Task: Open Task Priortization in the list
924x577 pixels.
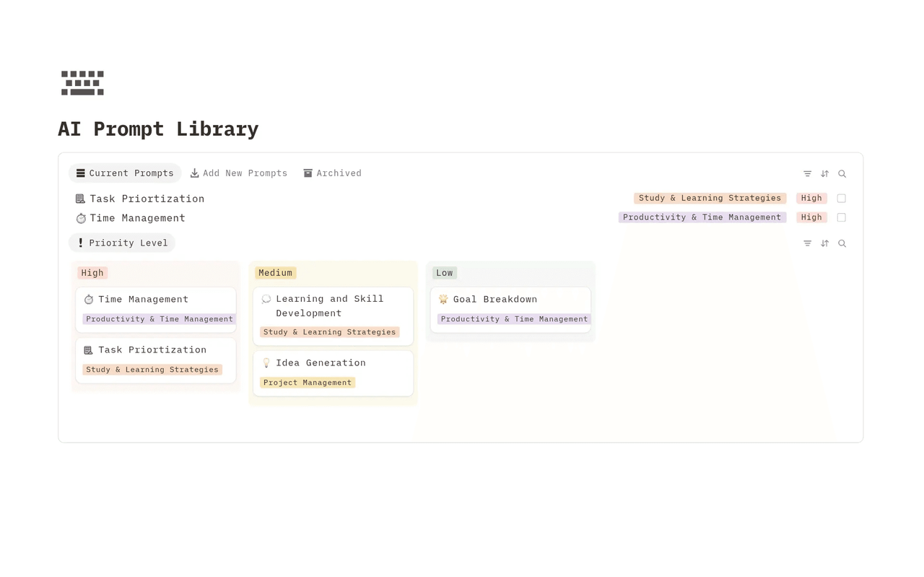Action: (x=147, y=199)
